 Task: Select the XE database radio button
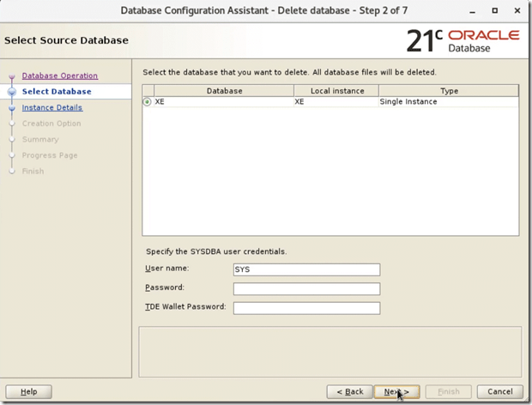(x=148, y=102)
